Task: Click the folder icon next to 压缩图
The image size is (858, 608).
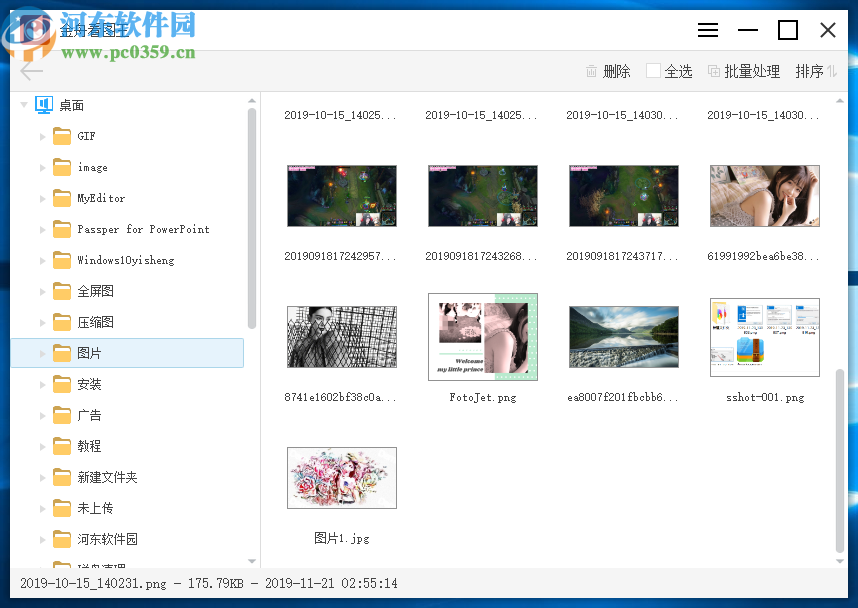Action: tap(60, 321)
